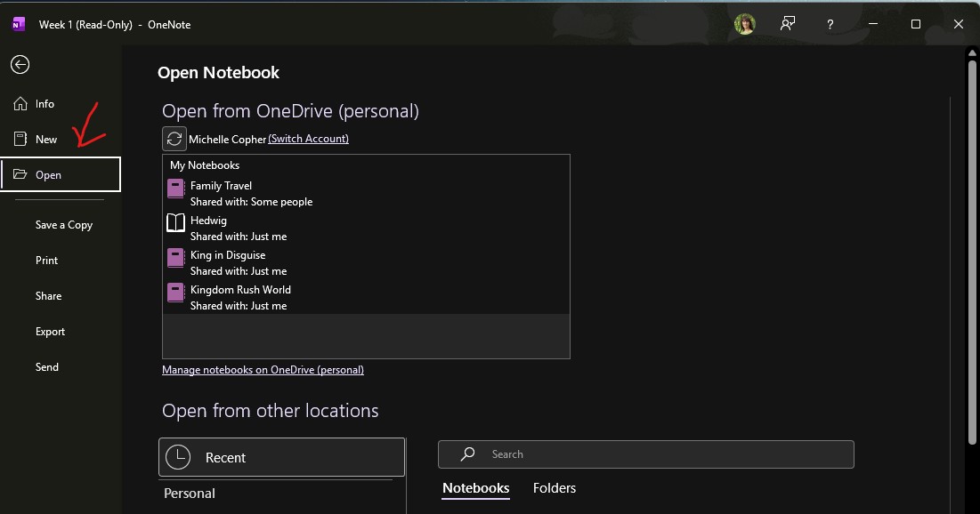Switch to the Folders tab

click(x=555, y=488)
